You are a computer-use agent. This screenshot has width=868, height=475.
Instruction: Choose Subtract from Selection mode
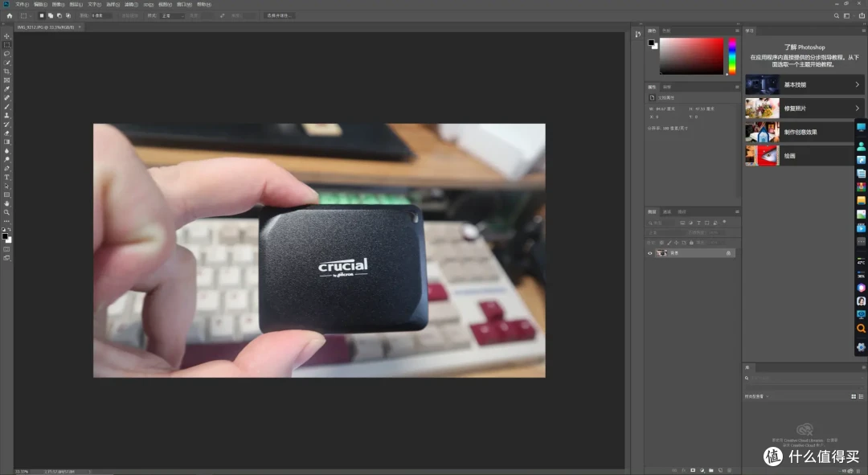(59, 15)
